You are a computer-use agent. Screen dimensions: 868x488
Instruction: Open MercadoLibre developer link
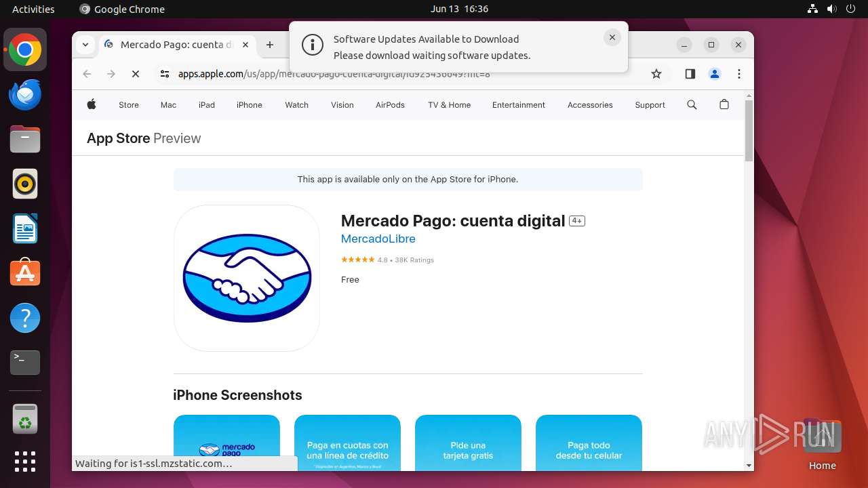click(x=378, y=239)
